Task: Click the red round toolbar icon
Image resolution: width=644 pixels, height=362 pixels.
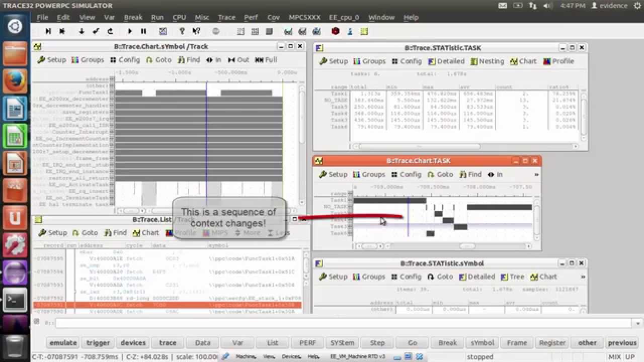Action: point(336,31)
